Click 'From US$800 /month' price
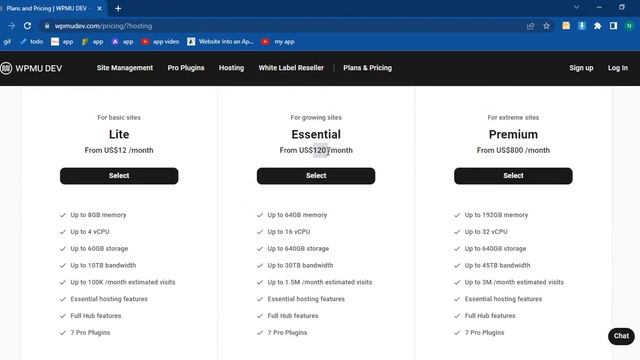 pos(513,150)
